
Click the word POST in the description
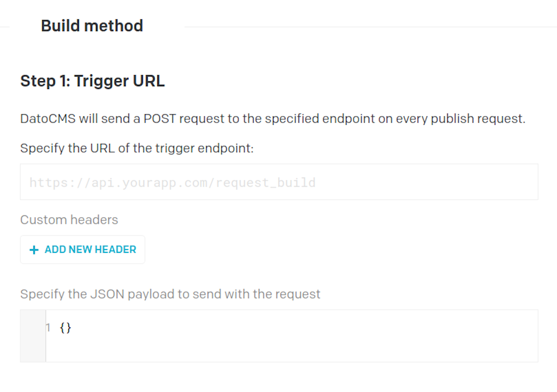(x=160, y=119)
